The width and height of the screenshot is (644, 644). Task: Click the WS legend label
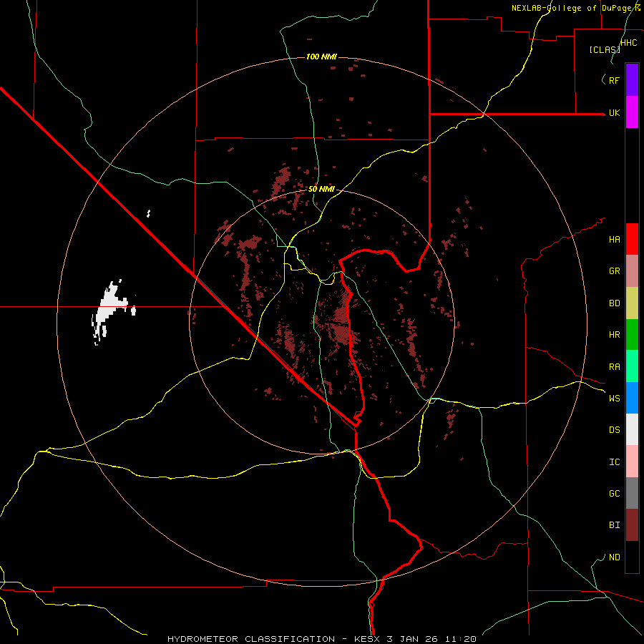615,398
